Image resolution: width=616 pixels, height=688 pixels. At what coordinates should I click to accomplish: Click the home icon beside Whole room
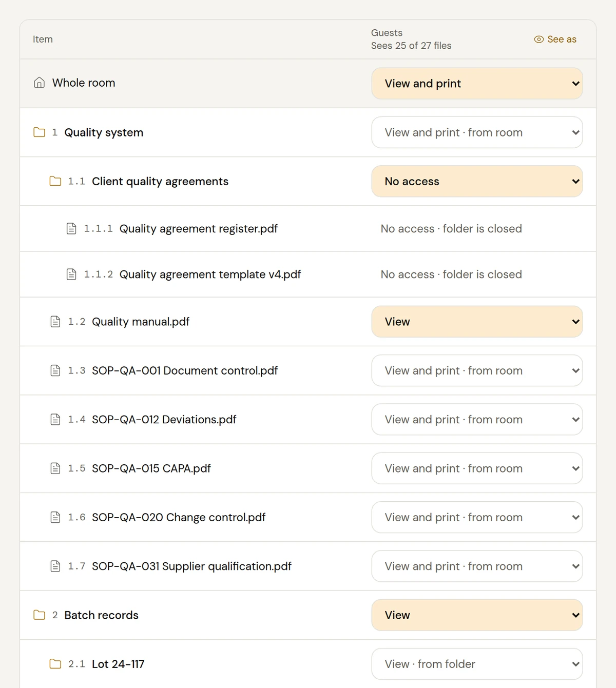click(x=39, y=83)
